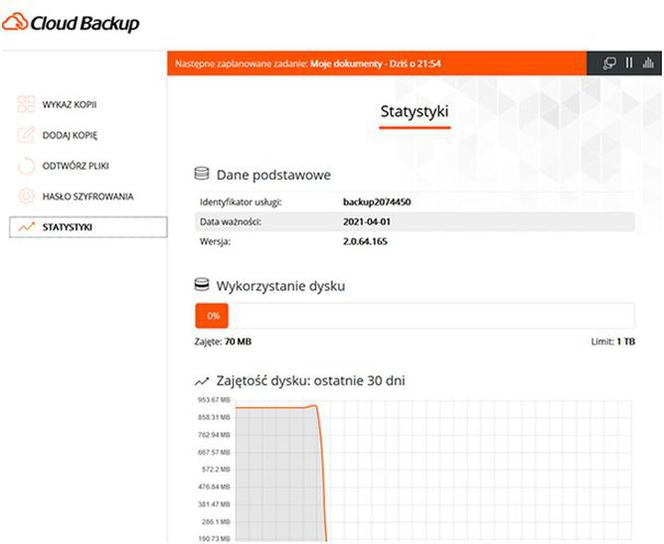Click the 953.67 MB axis label
664x544 pixels.
click(214, 400)
